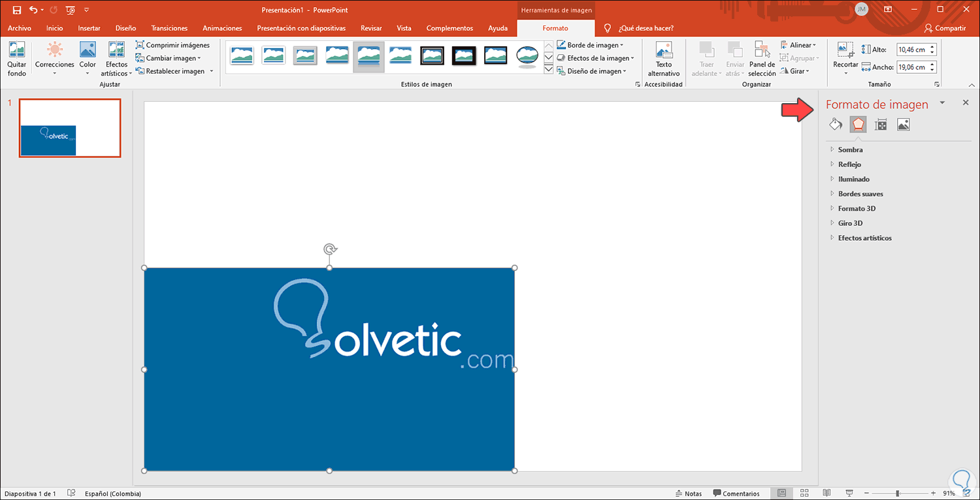The image size is (980, 500).
Task: Apply the first picture style thumbnail
Action: point(242,56)
